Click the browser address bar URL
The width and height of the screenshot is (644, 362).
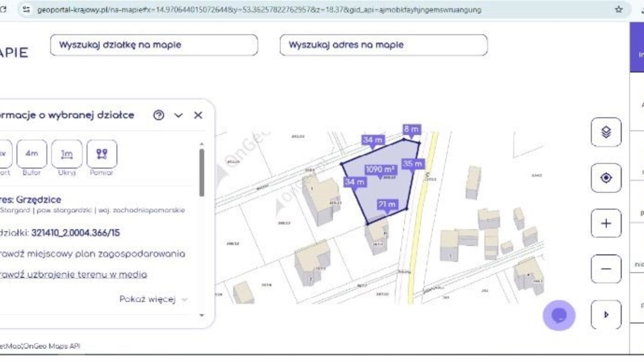click(259, 10)
